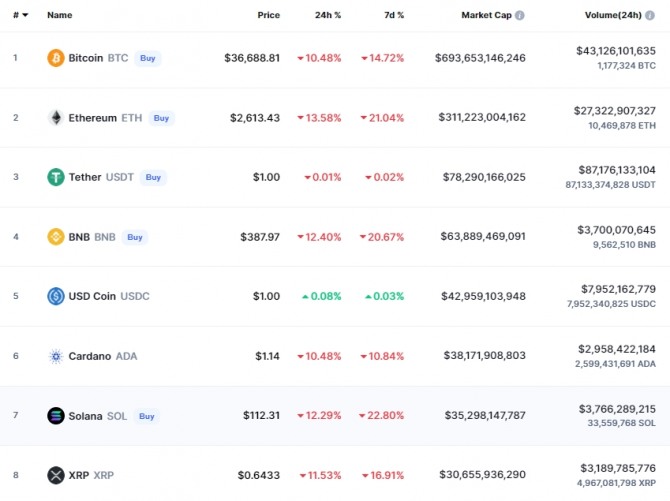The width and height of the screenshot is (670, 501).
Task: Open Market Cap info tooltip icon
Action: point(520,16)
